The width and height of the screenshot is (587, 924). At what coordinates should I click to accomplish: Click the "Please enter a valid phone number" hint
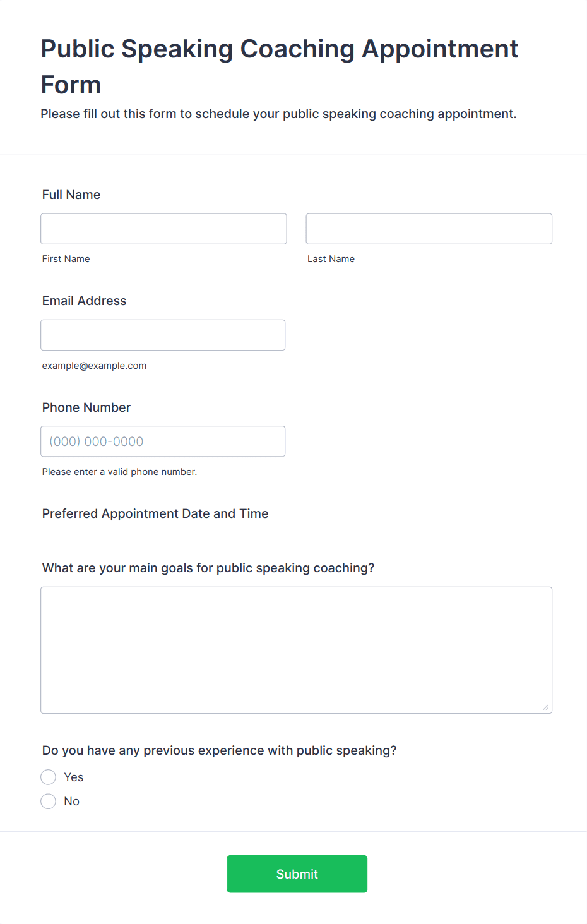[120, 472]
